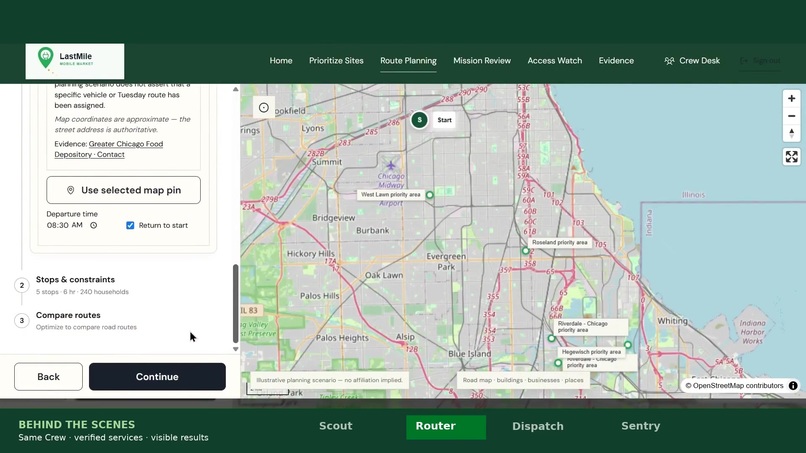Click the LastMile Mobile Market logo
The width and height of the screenshot is (806, 453).
pos(75,61)
